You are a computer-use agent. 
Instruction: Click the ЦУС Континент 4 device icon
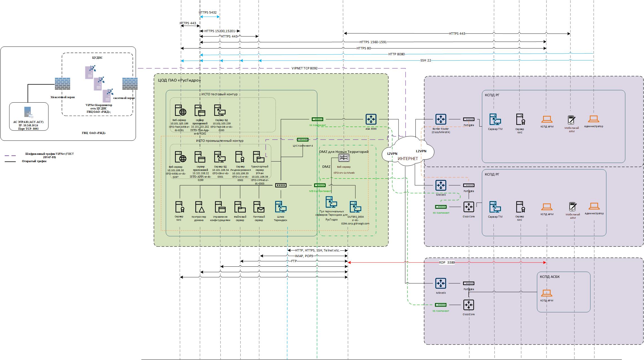click(x=303, y=140)
